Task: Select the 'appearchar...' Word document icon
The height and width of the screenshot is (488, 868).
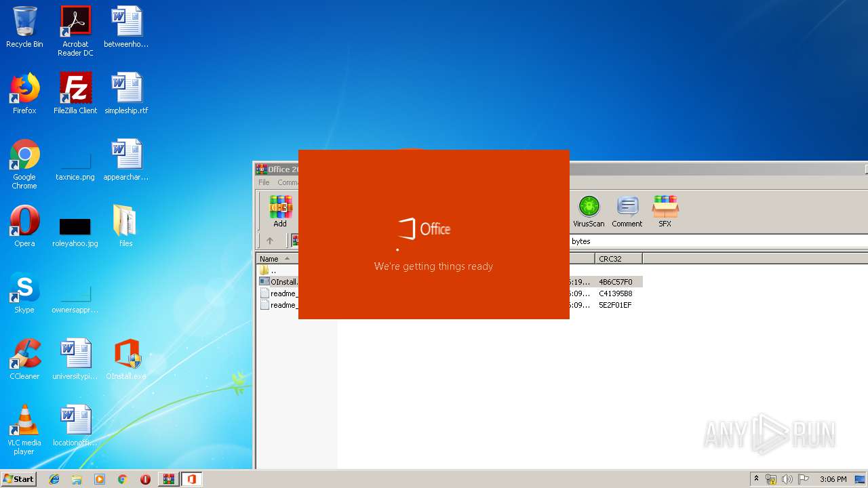Action: 126,160
